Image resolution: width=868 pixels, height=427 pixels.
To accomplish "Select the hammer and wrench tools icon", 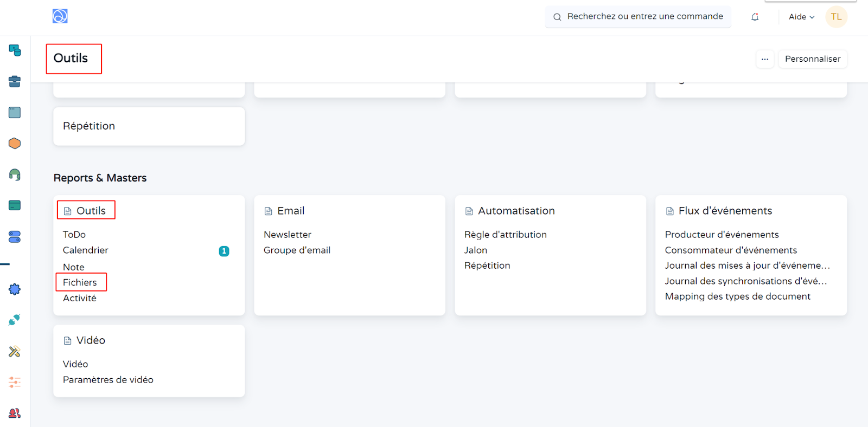I will click(15, 351).
